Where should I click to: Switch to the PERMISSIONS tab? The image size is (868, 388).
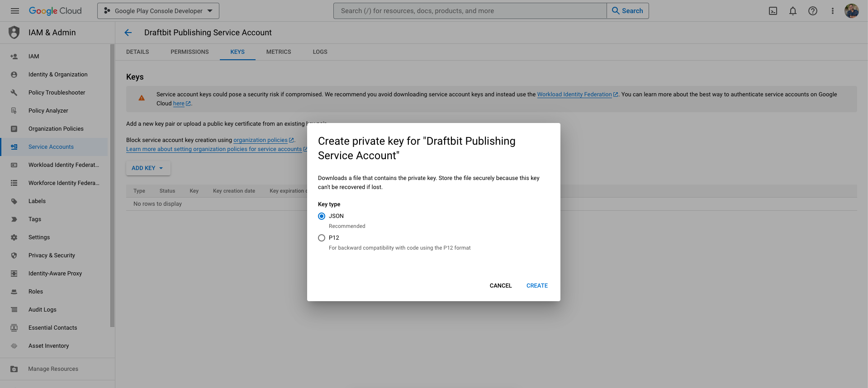tap(190, 52)
